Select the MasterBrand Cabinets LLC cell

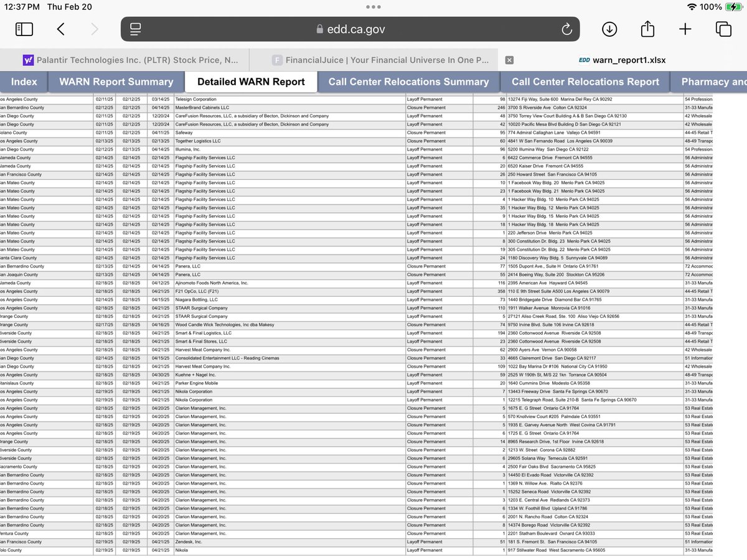[289, 108]
